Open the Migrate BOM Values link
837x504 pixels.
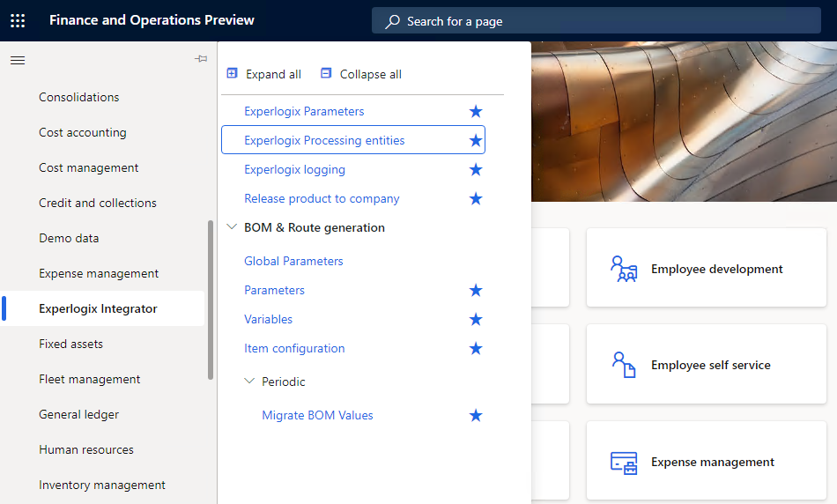coord(317,415)
